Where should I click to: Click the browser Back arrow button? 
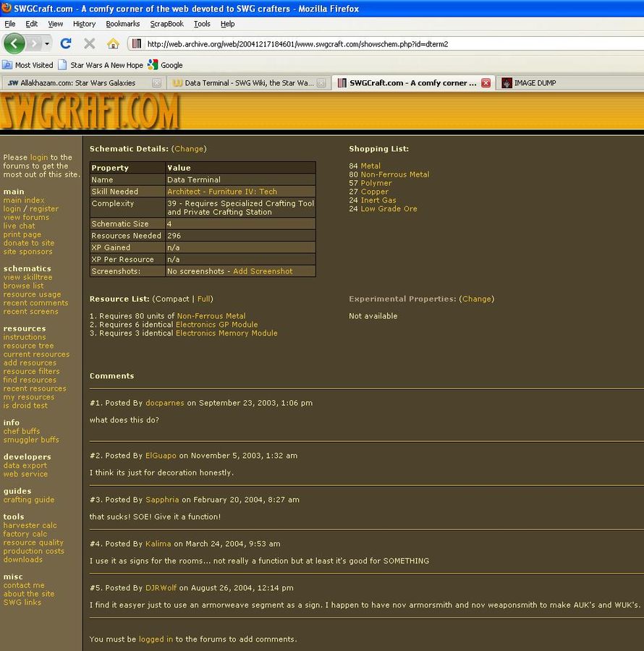(14, 43)
